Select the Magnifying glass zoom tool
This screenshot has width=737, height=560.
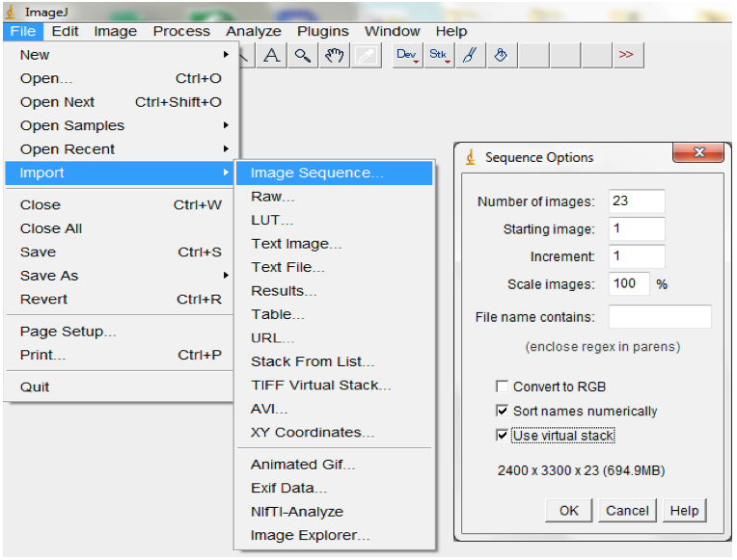303,56
